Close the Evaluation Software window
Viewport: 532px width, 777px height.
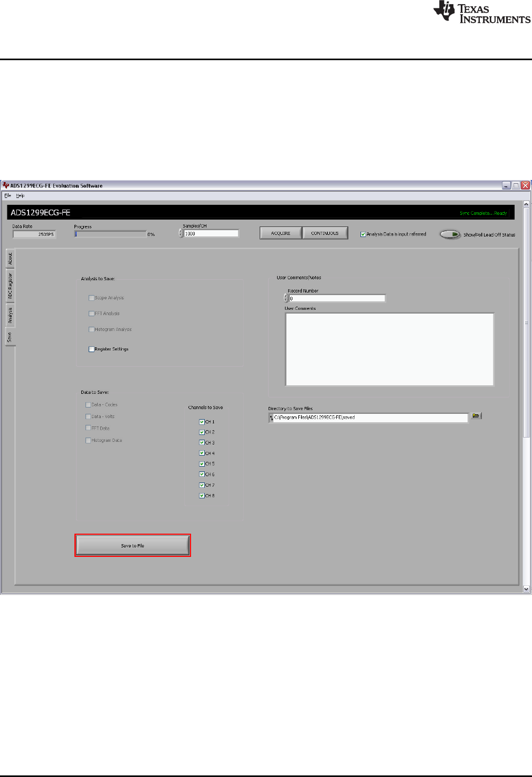point(525,186)
